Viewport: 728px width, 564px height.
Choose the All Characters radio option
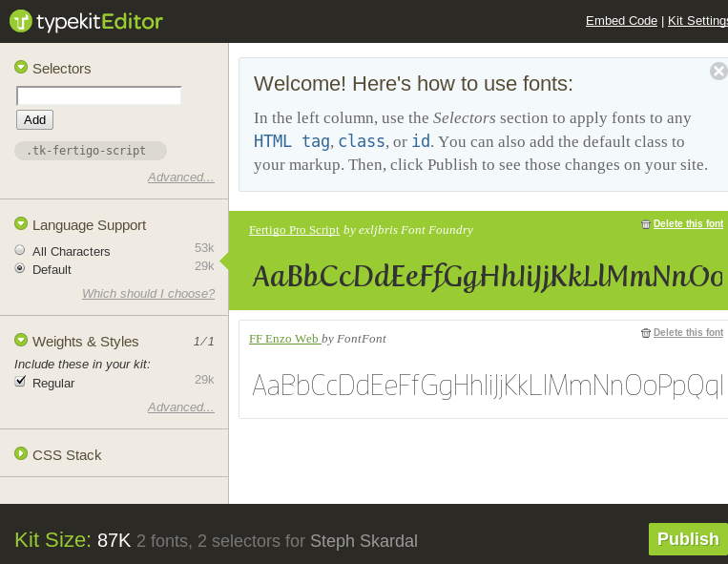(19, 250)
